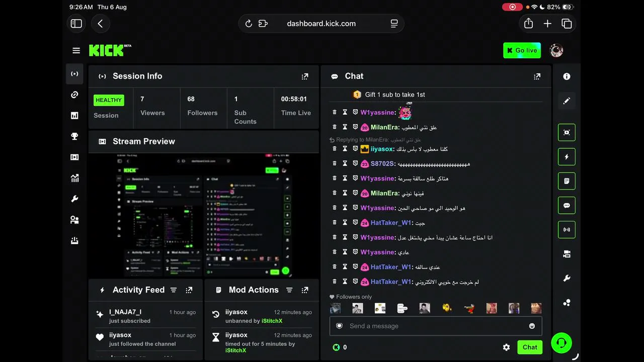
Task: Pop out the Session Info panel
Action: pos(305,76)
